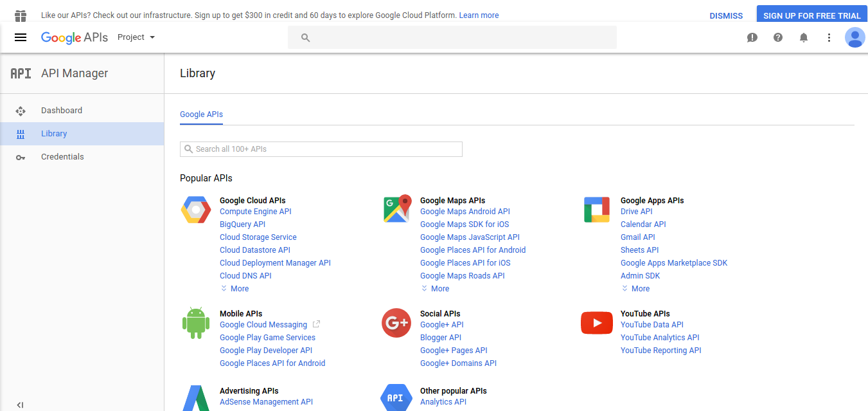The image size is (868, 411).
Task: Open the Project dropdown
Action: click(x=136, y=37)
